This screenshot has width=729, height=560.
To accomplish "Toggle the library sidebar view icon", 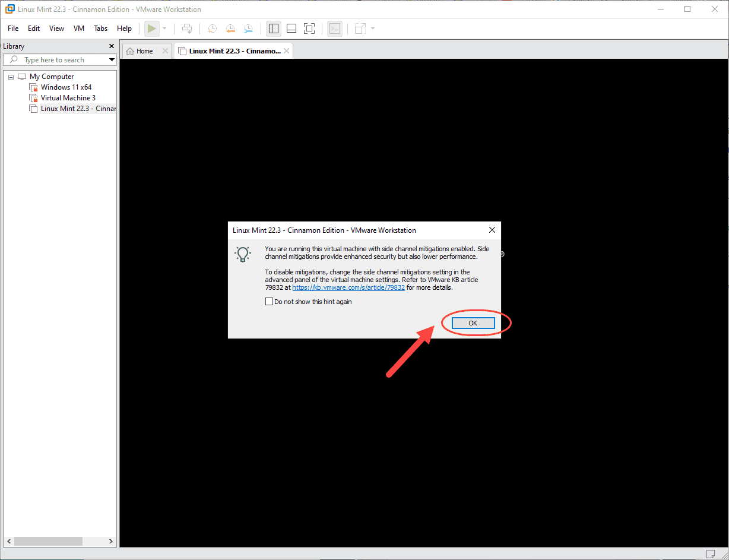I will click(274, 29).
